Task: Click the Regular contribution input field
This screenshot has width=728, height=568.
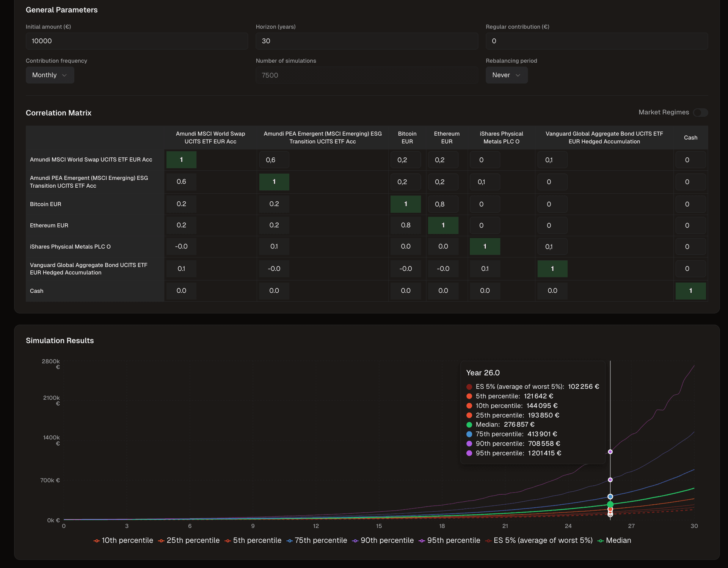Action: point(596,41)
